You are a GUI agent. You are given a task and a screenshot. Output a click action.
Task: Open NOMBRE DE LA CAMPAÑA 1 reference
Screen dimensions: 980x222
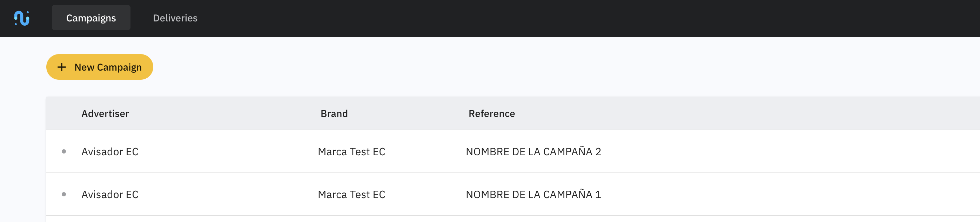(x=533, y=195)
